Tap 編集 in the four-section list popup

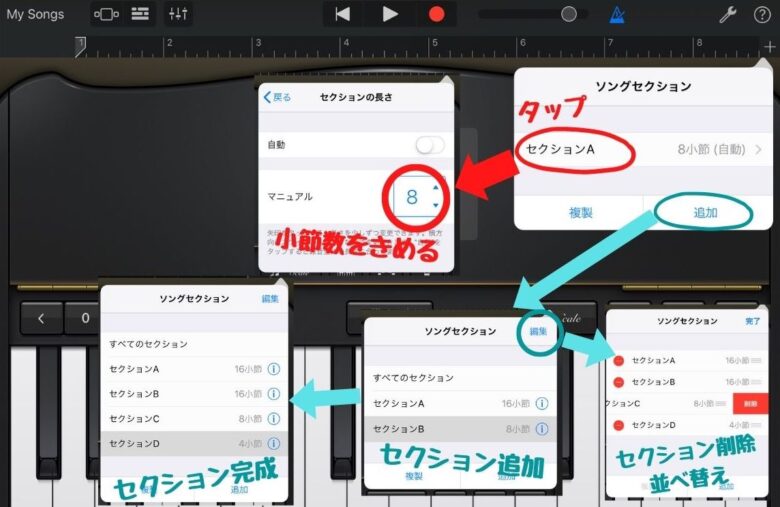coord(270,299)
